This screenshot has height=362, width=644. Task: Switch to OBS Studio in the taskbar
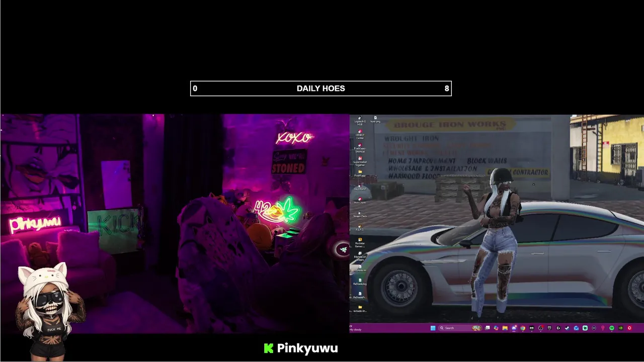tap(540, 328)
